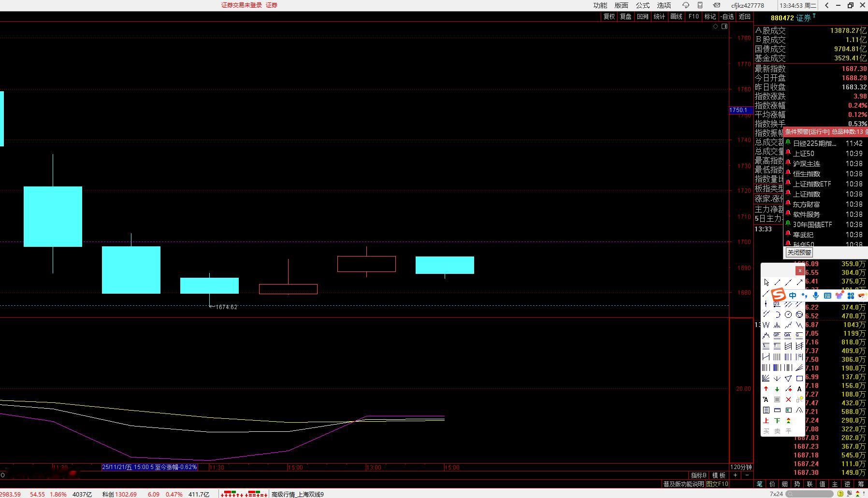
Task: Open 普及版功能说明 link
Action: [683, 484]
